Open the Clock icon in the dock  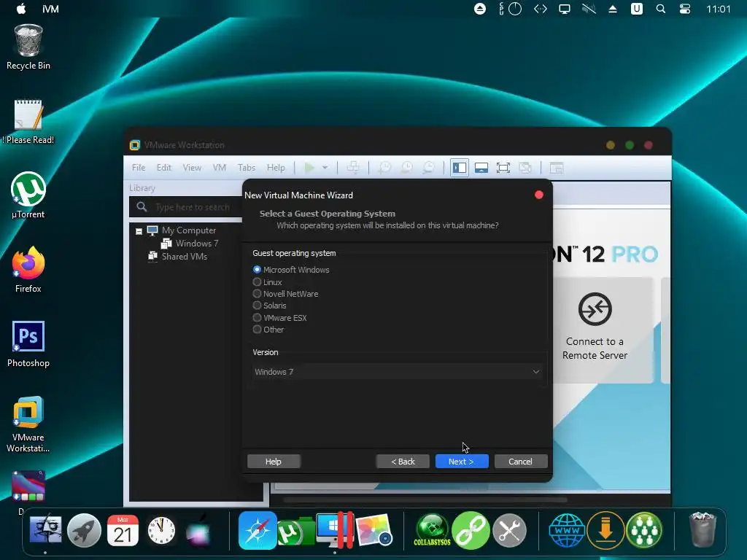tap(161, 531)
